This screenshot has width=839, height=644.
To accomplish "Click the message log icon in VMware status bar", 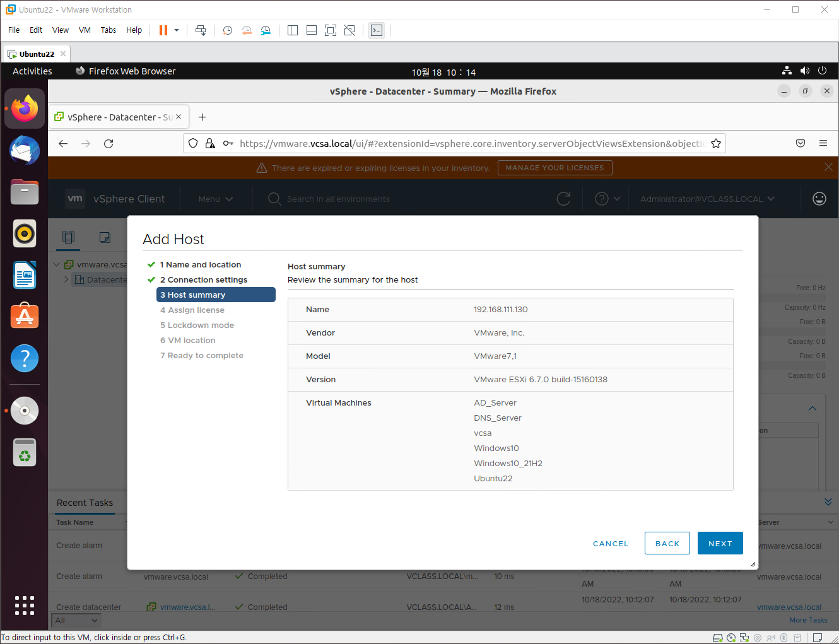I will pyautogui.click(x=818, y=638).
